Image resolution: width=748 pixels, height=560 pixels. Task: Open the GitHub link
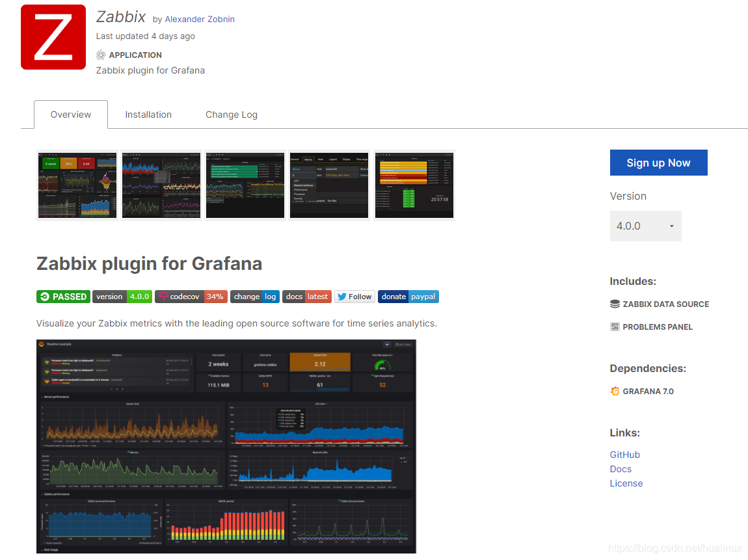(624, 455)
